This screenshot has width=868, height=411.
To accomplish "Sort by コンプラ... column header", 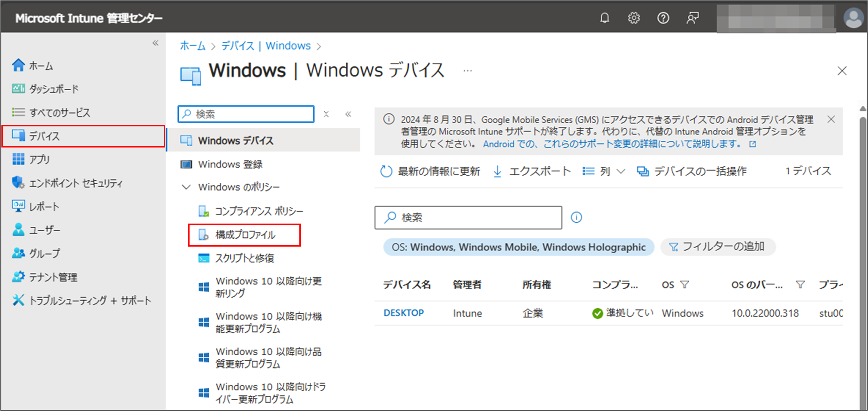I will point(615,285).
